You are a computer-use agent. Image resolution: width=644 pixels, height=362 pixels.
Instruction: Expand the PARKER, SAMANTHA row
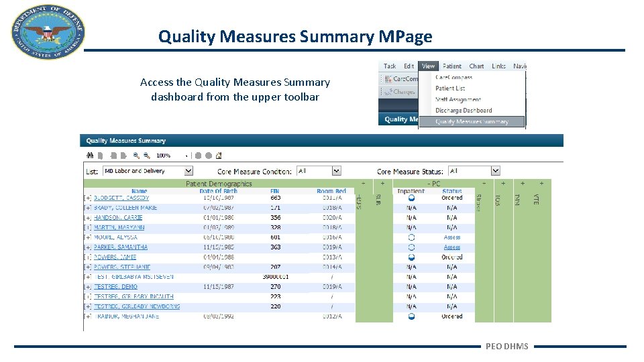tap(87, 247)
